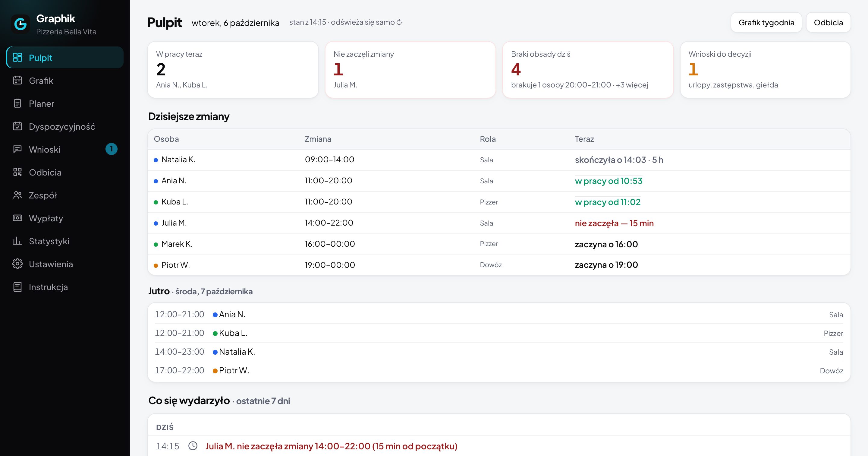Click the Wnioski message icon

17,149
